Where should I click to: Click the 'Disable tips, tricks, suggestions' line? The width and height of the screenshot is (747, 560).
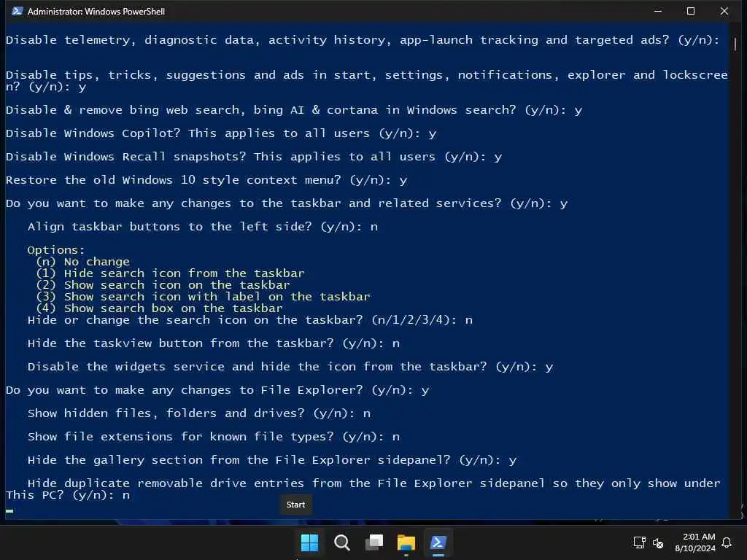(x=367, y=81)
